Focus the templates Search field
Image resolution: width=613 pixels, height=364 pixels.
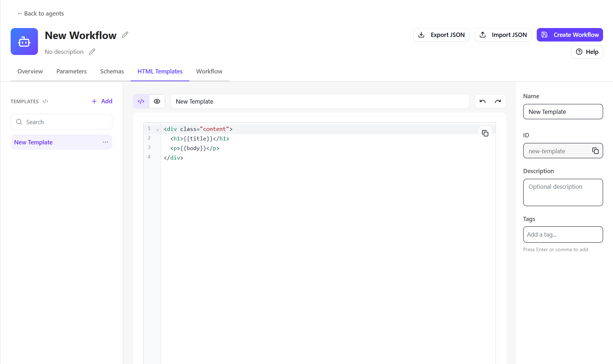tap(61, 122)
